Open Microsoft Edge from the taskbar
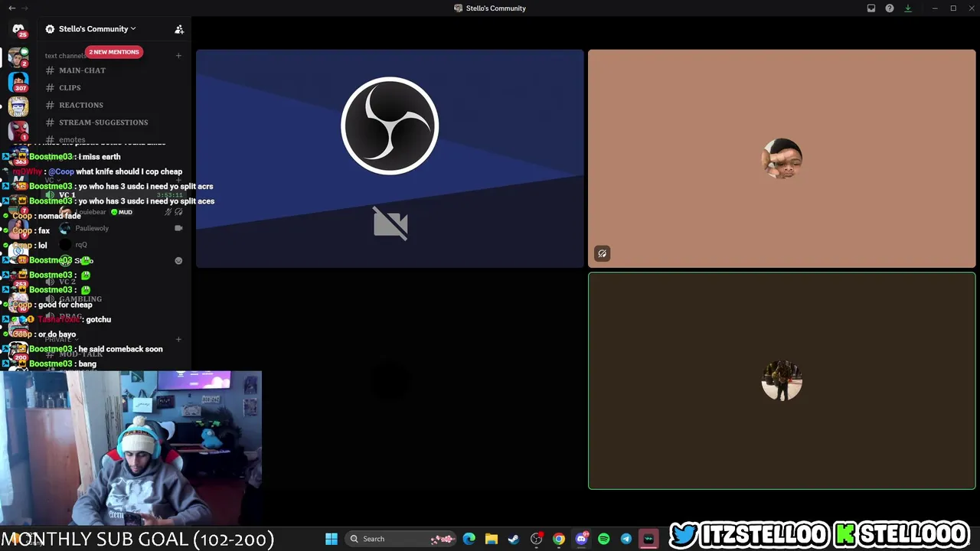 469,539
